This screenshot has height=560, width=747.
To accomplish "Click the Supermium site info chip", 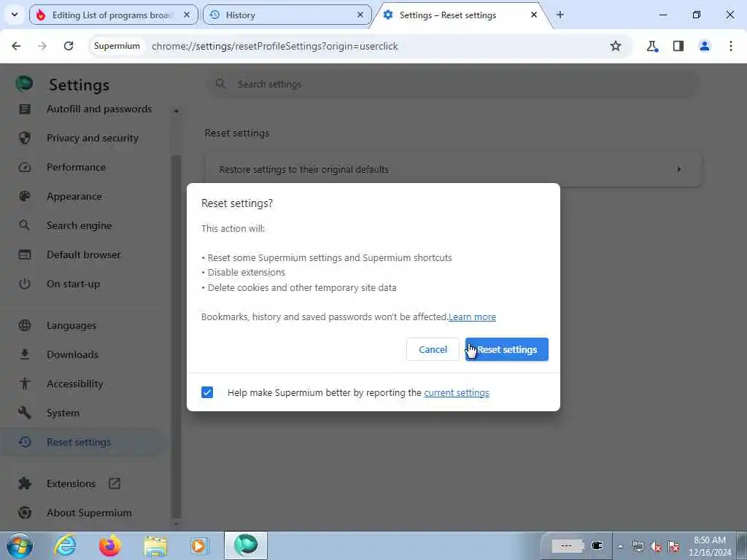I will click(x=117, y=46).
